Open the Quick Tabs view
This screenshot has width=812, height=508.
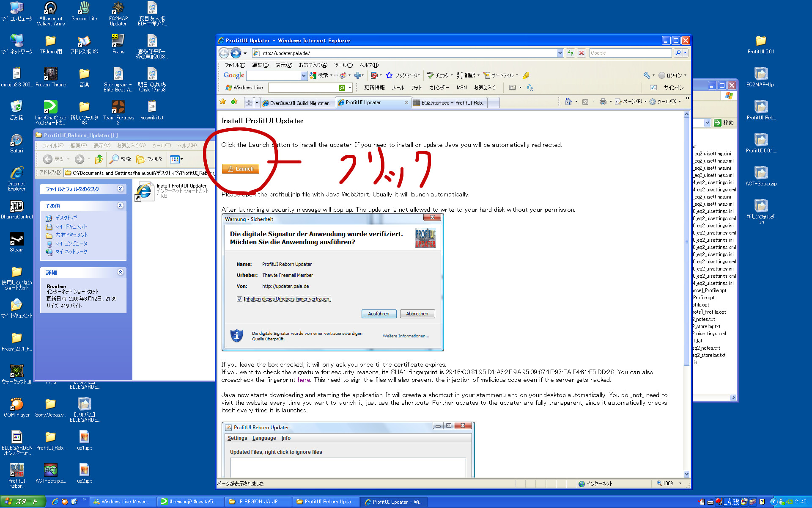coord(249,102)
